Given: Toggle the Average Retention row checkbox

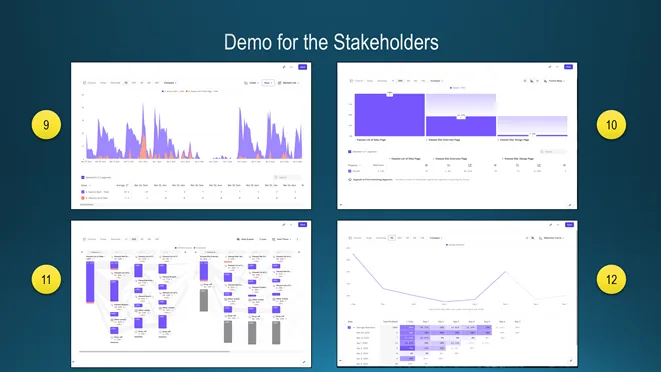Looking at the screenshot, I should coord(349,327).
